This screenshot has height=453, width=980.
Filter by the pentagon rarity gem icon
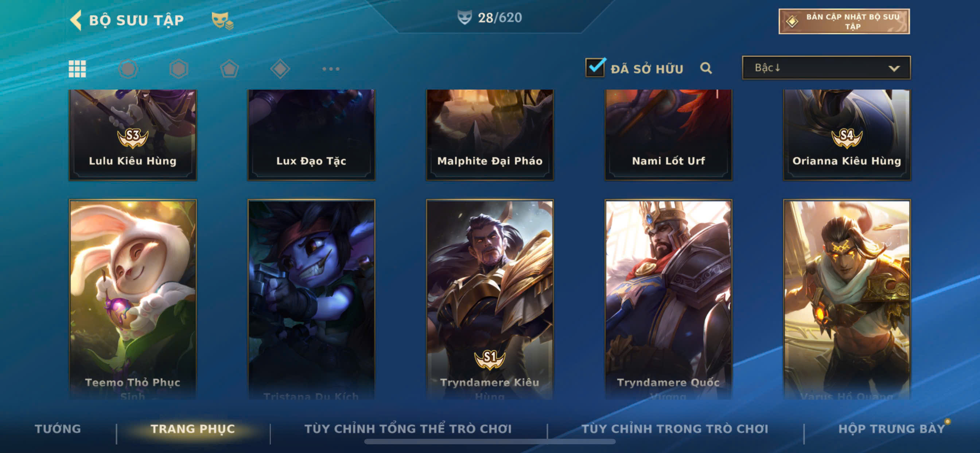229,69
